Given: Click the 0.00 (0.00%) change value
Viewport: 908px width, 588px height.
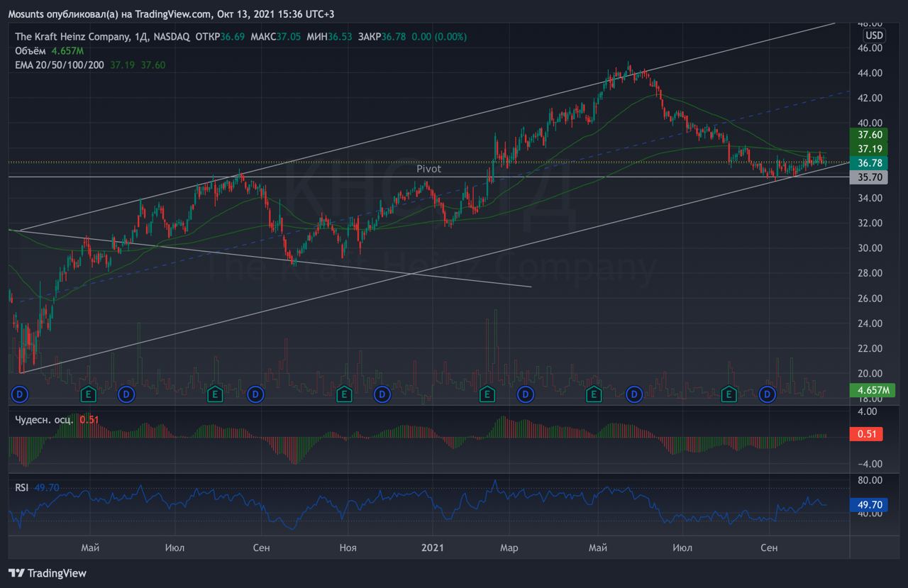Looking at the screenshot, I should point(438,37).
